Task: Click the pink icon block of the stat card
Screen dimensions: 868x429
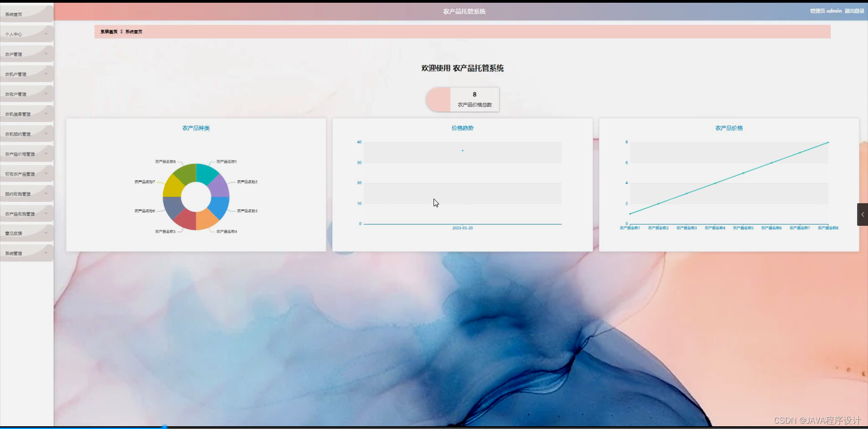Action: tap(438, 99)
